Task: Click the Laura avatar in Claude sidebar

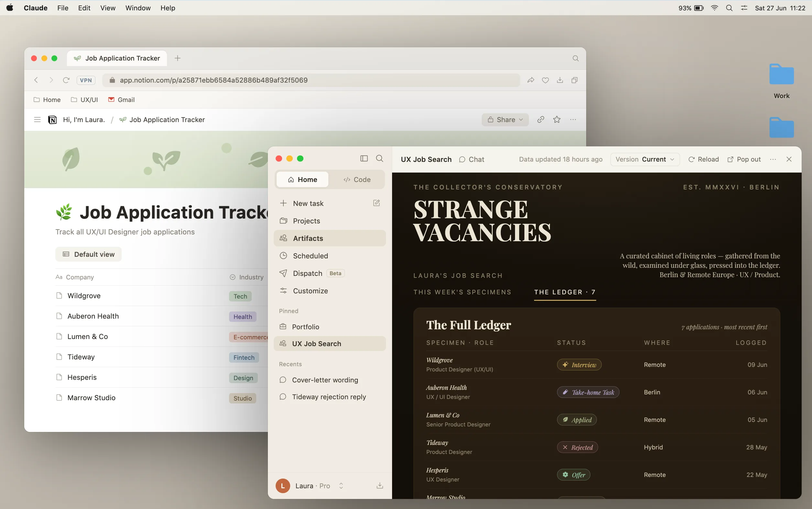Action: 282,485
